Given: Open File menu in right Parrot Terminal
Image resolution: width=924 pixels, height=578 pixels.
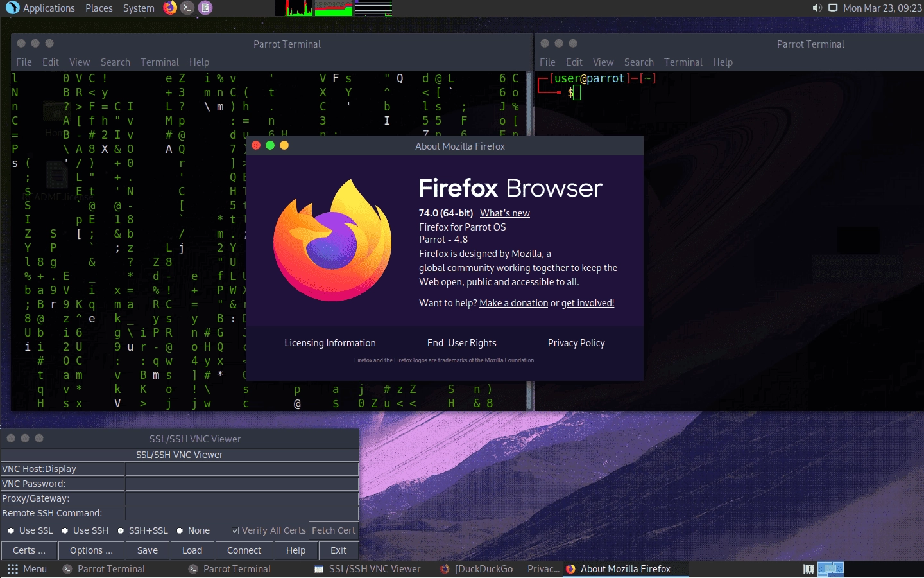Looking at the screenshot, I should point(547,62).
